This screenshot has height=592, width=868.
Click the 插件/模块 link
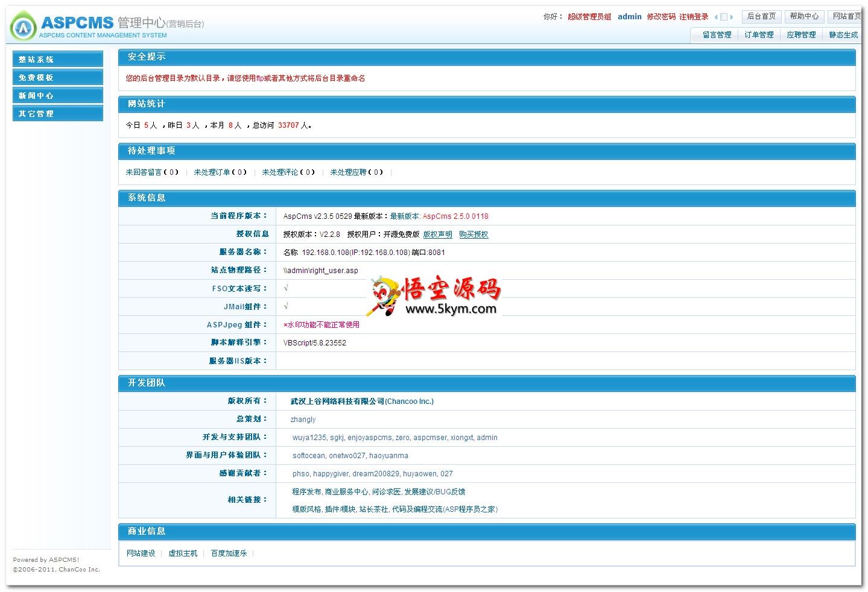(x=340, y=509)
